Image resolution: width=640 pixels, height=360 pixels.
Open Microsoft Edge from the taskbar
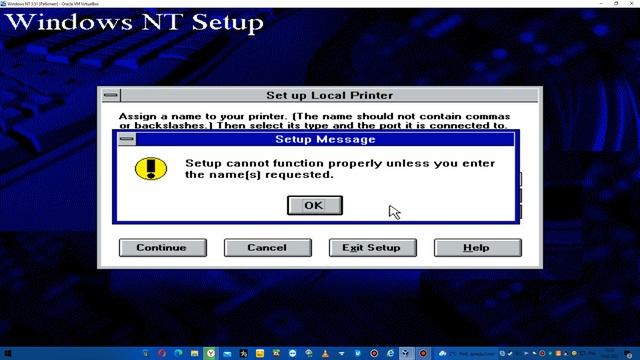(x=178, y=353)
